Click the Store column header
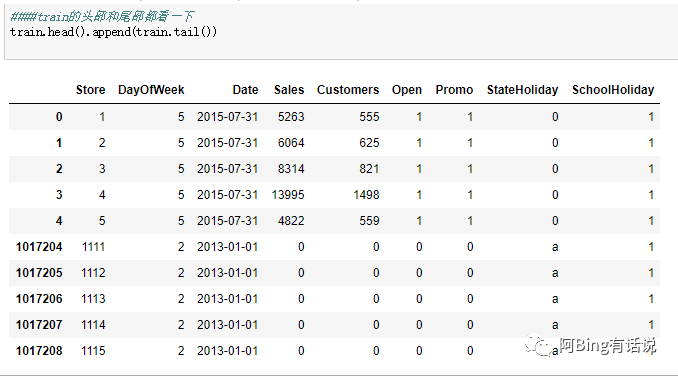 coord(90,90)
